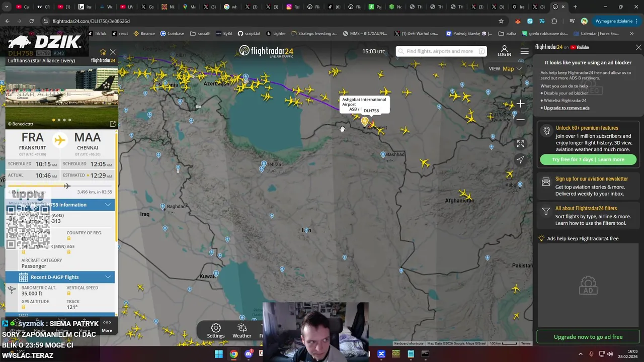644x362 pixels.
Task: Open the More options in flight panel
Action: pos(107,326)
